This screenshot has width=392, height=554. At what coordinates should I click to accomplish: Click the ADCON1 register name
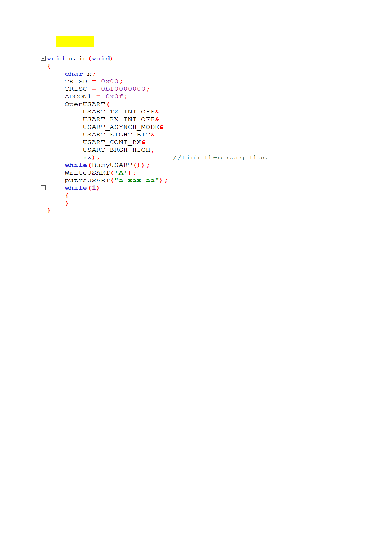(78, 97)
